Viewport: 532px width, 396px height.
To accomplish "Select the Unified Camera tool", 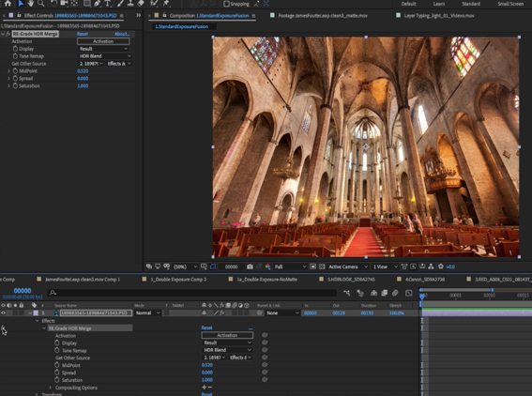I will point(64,4).
